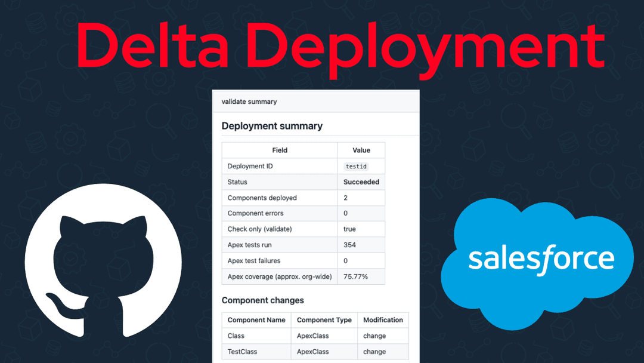644x363 pixels.
Task: Click the 'Deployment summary' heading
Action: [x=272, y=126]
